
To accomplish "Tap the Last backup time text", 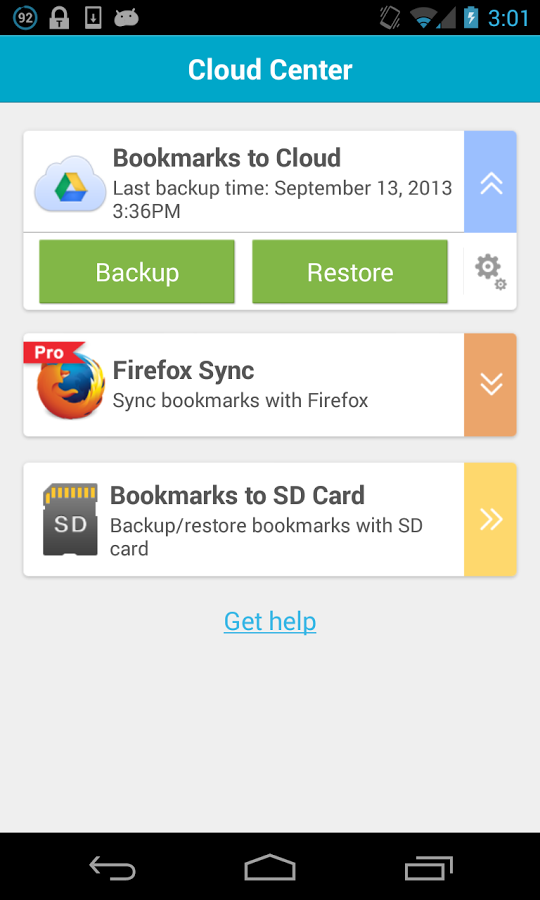I will pyautogui.click(x=282, y=200).
